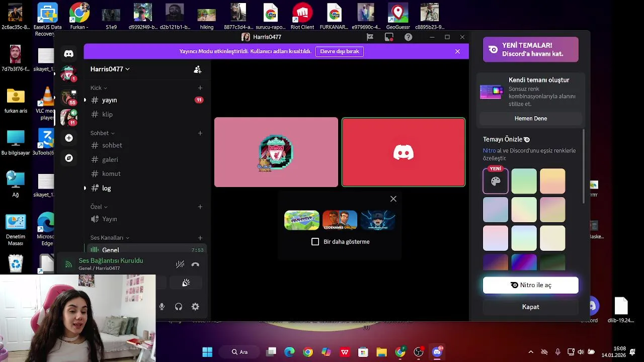Collapse the Özel channel category
644x362 pixels.
click(99, 207)
